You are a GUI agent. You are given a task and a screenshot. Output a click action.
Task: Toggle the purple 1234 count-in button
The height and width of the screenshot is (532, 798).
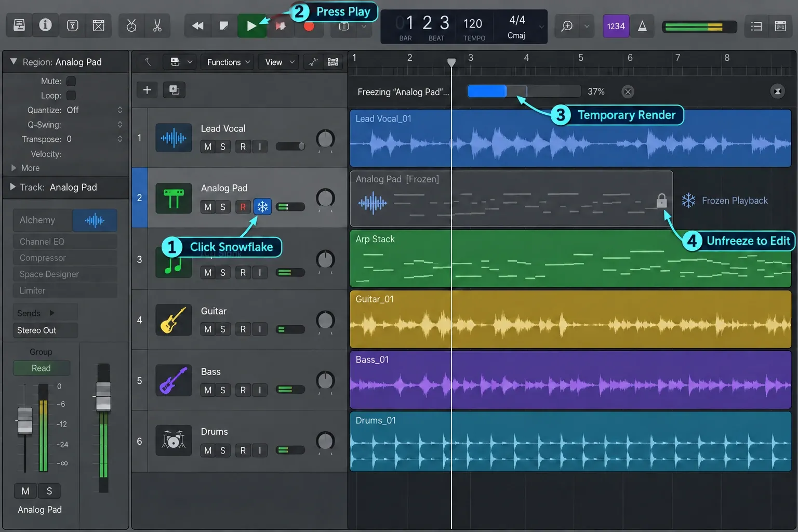[616, 26]
